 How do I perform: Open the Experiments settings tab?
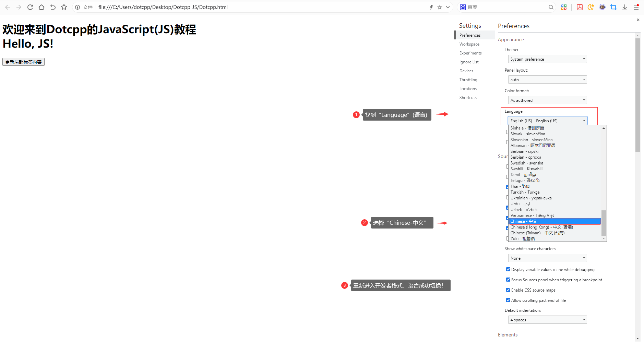pyautogui.click(x=470, y=53)
